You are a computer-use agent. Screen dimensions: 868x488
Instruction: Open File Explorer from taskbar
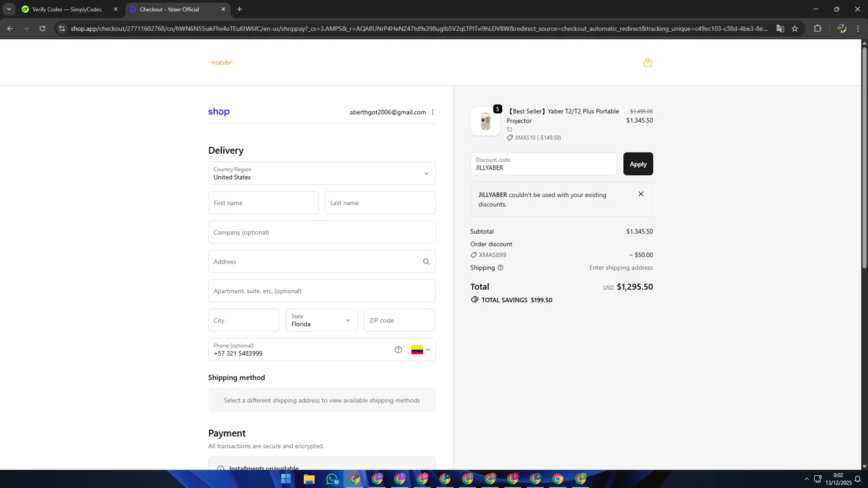coord(309,479)
